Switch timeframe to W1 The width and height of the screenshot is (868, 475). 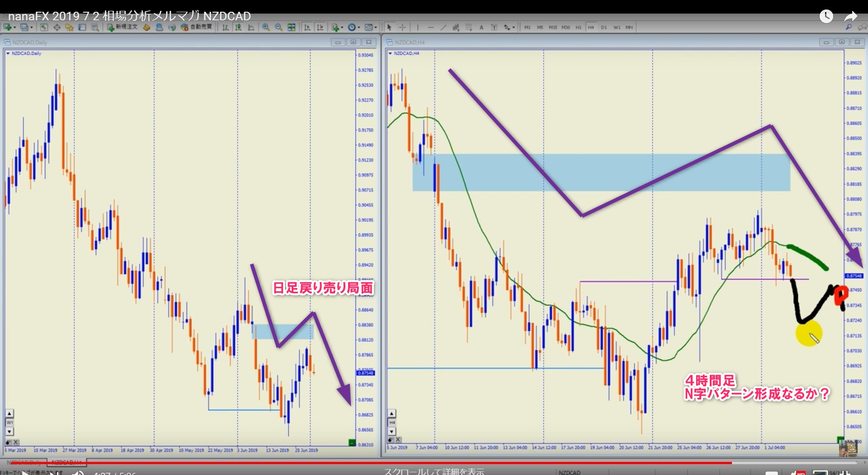617,28
